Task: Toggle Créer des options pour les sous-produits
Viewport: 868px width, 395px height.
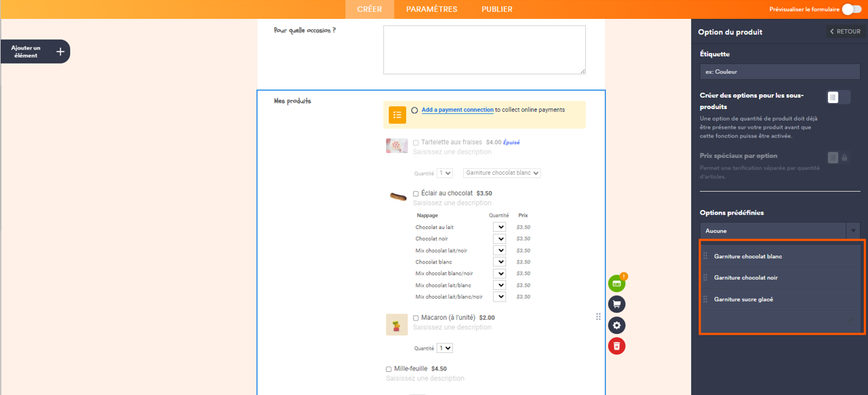Action: click(x=838, y=97)
